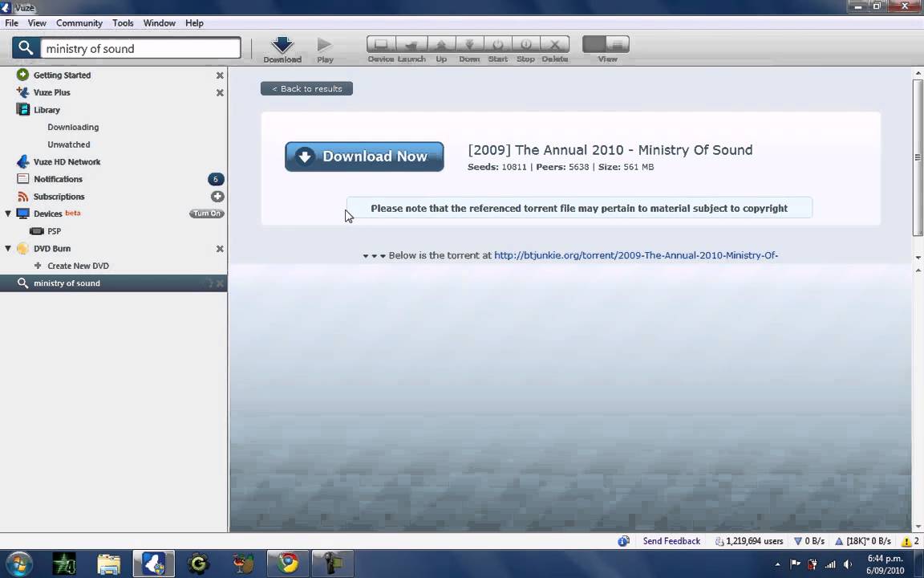924x578 pixels.
Task: Click the 1,219,694 users status entry
Action: pyautogui.click(x=749, y=541)
